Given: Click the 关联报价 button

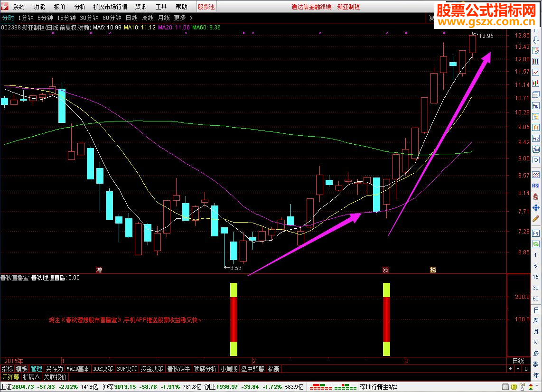Looking at the screenshot, I should coord(56,377).
